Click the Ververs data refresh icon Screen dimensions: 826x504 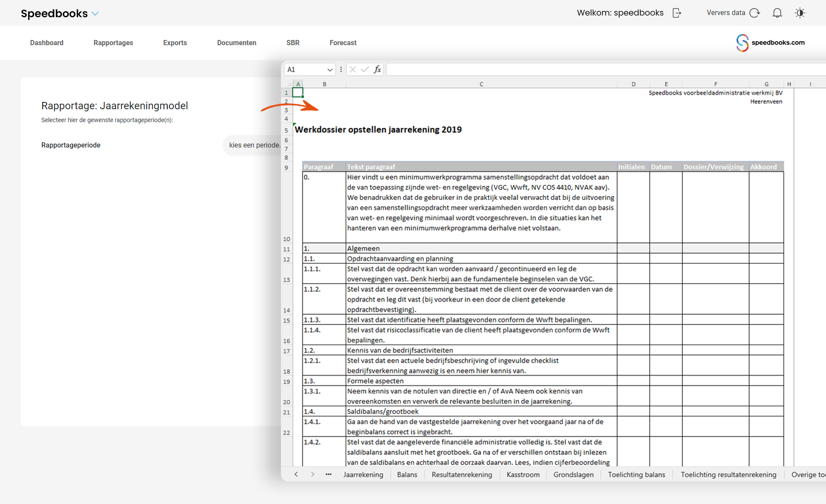[755, 13]
